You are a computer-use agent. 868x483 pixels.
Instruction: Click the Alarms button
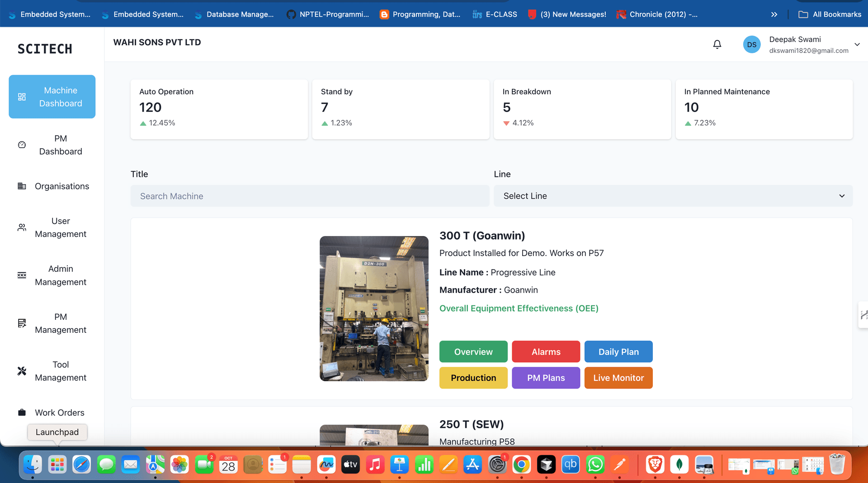pyautogui.click(x=546, y=351)
